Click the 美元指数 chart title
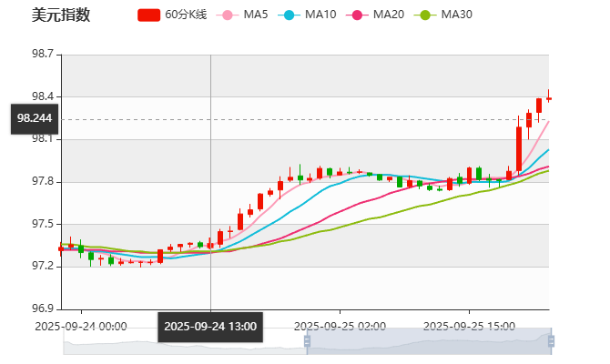The width and height of the screenshot is (610, 364). point(61,15)
